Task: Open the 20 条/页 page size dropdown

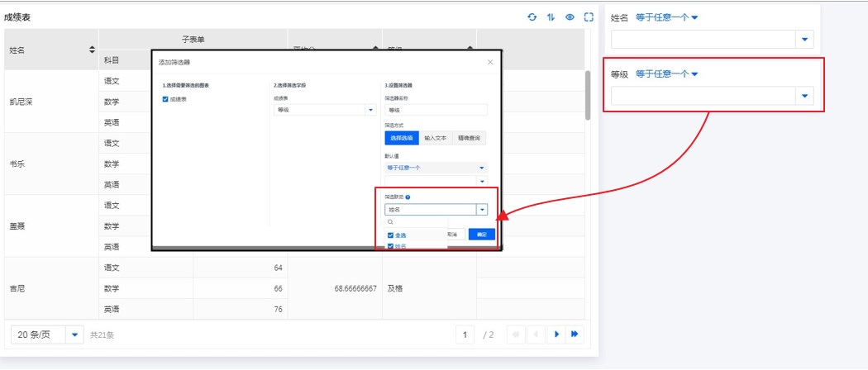Action: click(75, 334)
